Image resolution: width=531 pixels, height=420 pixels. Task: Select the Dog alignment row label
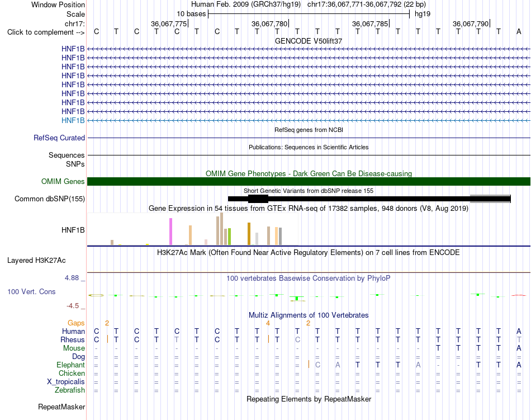pyautogui.click(x=79, y=357)
